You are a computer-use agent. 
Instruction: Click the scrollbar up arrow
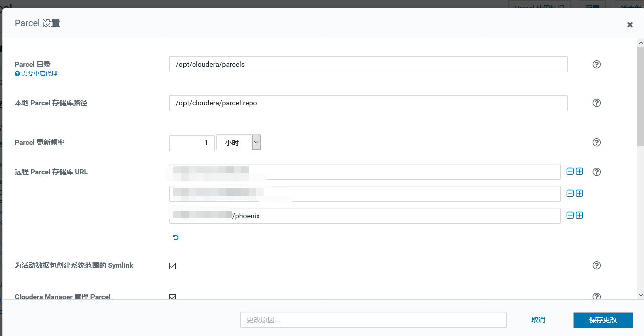(640, 43)
